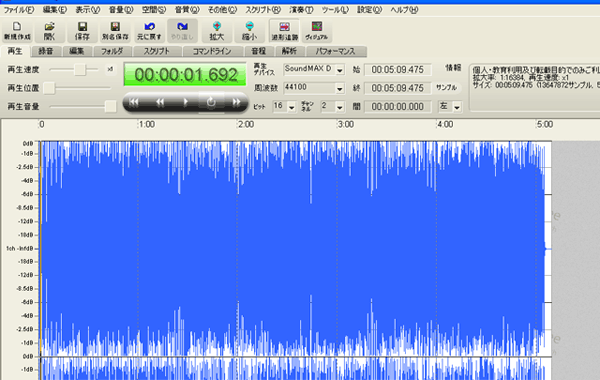This screenshot has height=380, width=600.
Task: Click the 終 end time field
Action: pyautogui.click(x=398, y=88)
